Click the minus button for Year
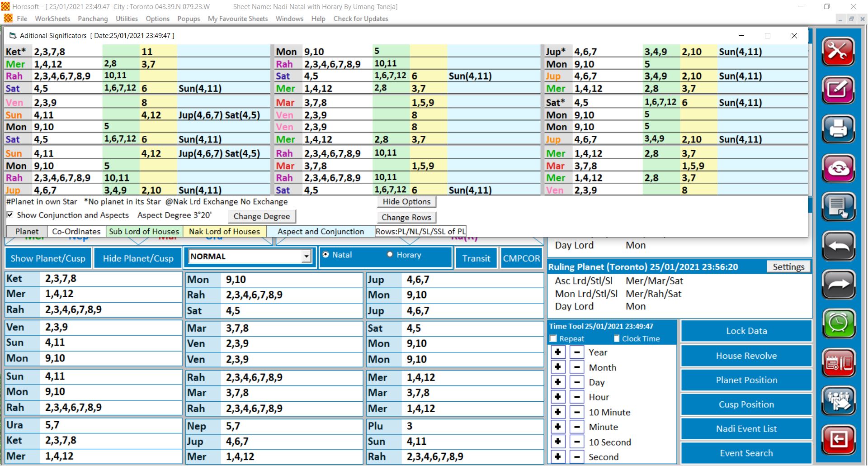Image resolution: width=868 pixels, height=466 pixels. tap(577, 352)
